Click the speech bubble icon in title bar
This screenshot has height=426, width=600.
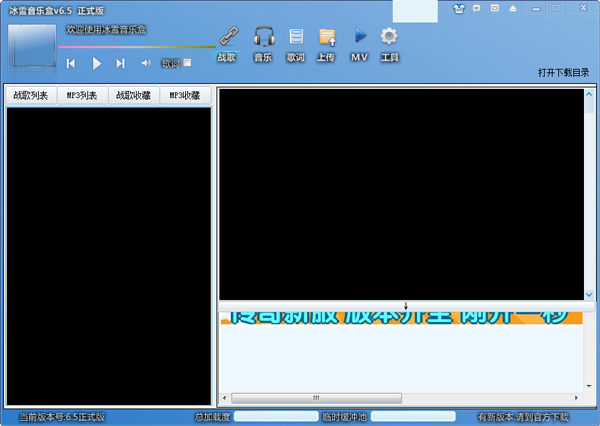click(477, 8)
